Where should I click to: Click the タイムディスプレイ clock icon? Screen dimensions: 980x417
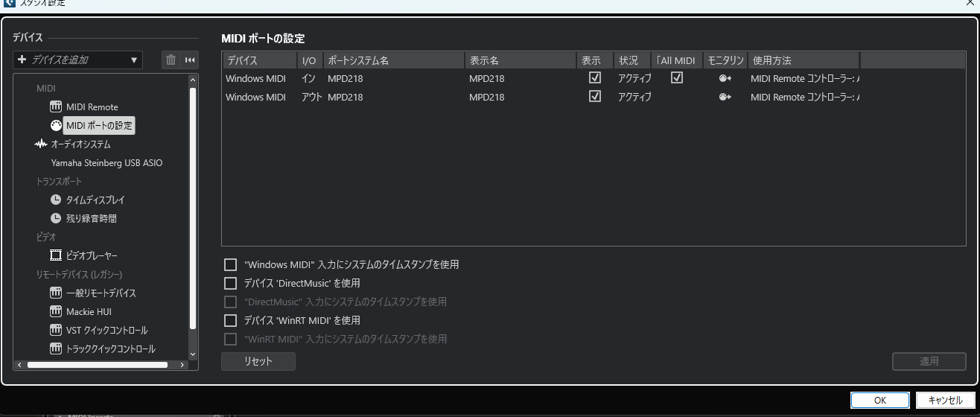[56, 200]
